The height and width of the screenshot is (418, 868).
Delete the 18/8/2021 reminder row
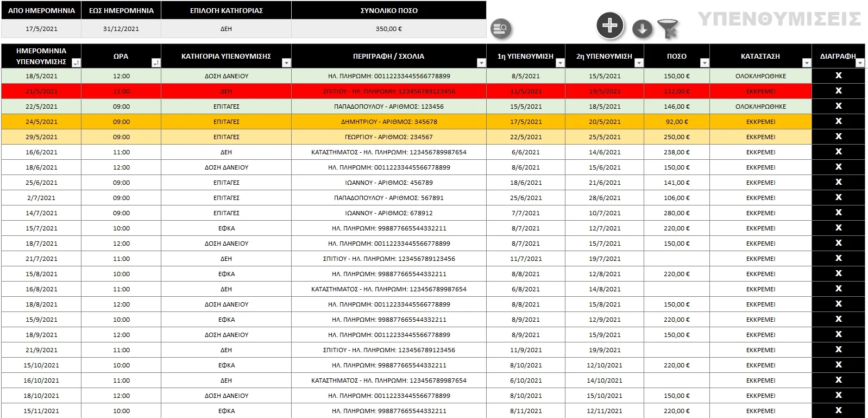click(838, 304)
